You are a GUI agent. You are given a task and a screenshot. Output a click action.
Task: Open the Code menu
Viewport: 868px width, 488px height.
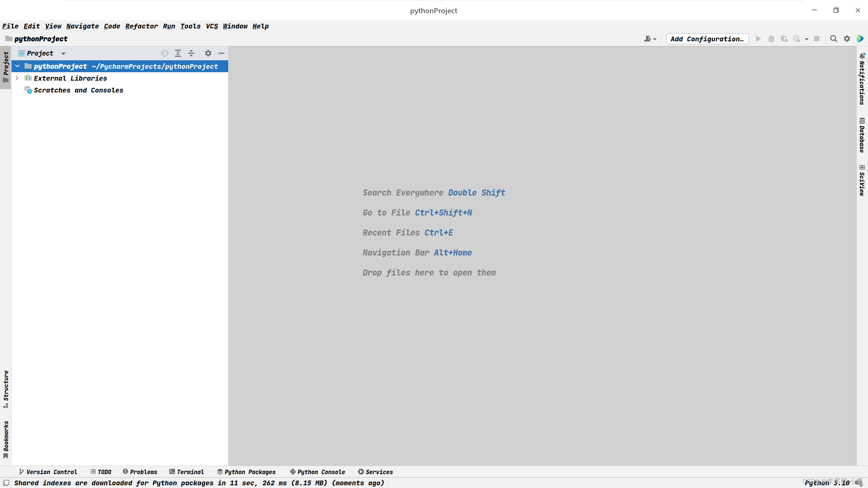112,26
